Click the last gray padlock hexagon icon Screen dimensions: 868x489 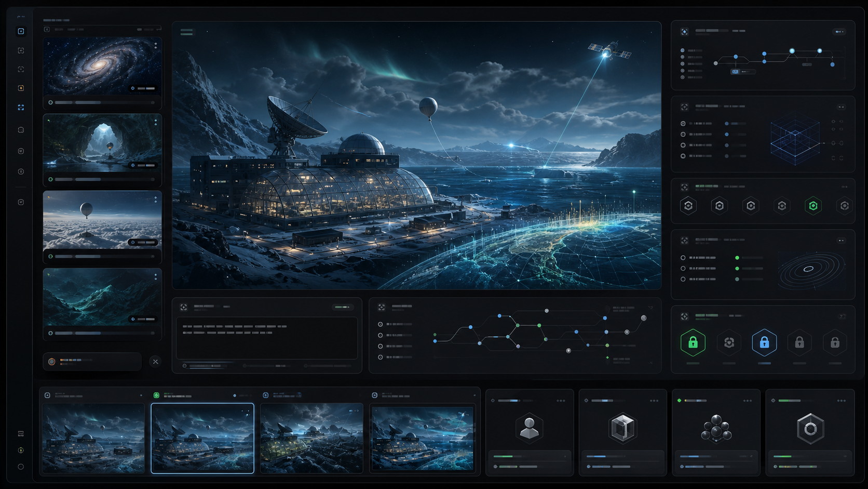click(835, 342)
